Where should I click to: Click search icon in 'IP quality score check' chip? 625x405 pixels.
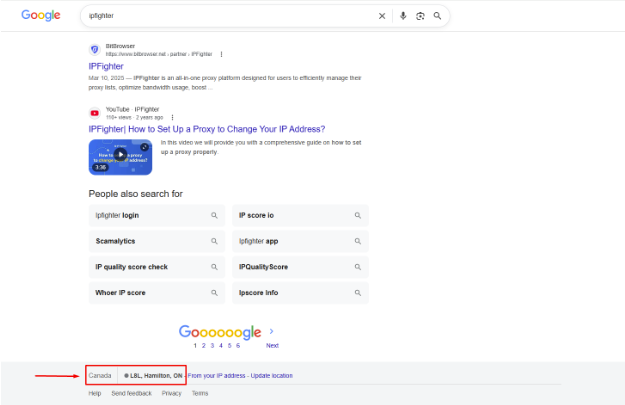coord(214,267)
